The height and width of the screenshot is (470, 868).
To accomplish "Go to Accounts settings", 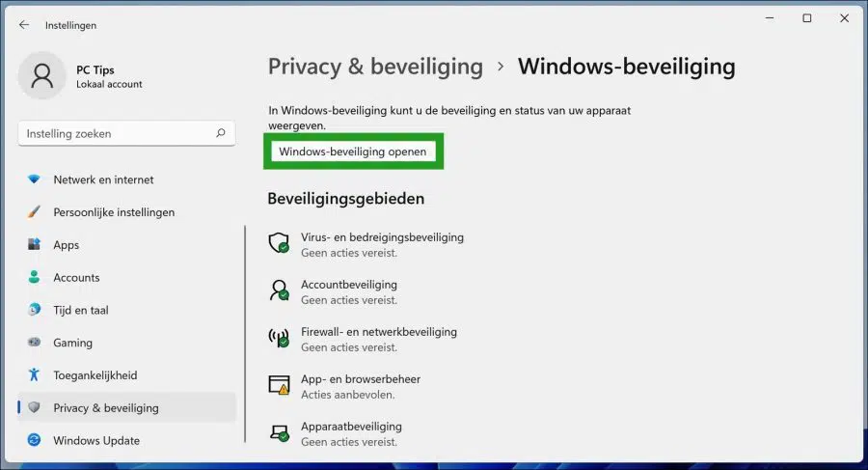I will coord(126,277).
